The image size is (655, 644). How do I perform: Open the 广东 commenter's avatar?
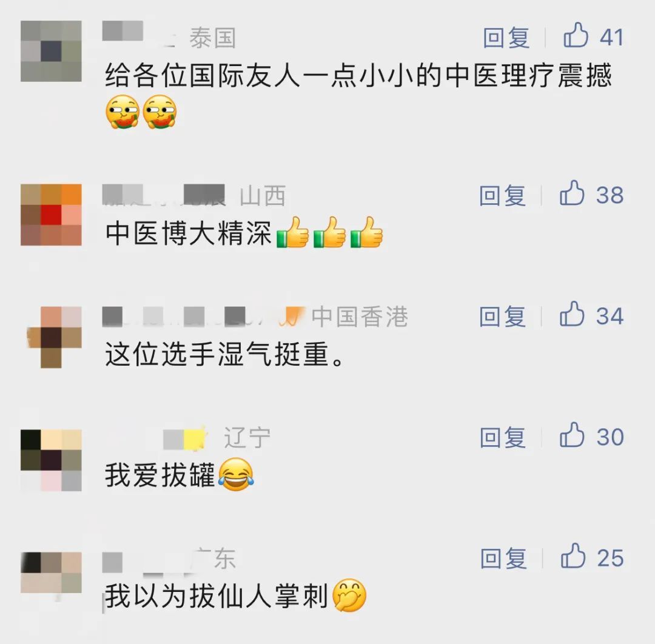(51, 572)
